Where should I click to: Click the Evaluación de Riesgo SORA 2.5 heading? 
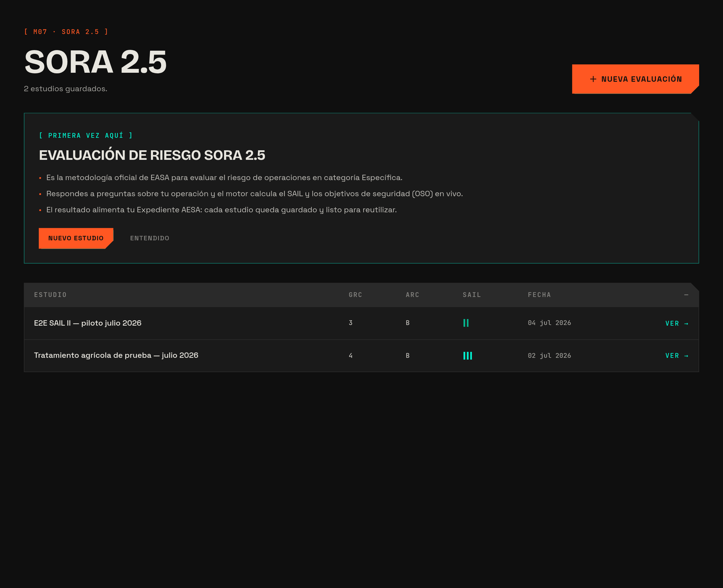click(x=152, y=155)
